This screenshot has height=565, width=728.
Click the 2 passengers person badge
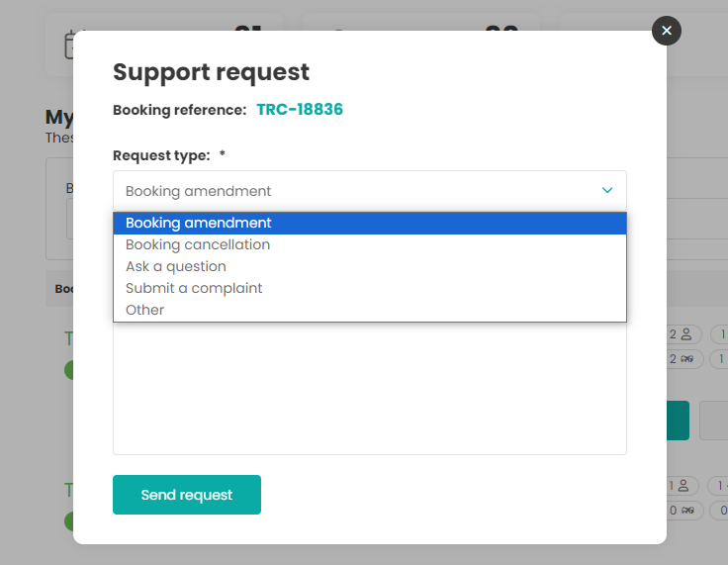tap(682, 334)
